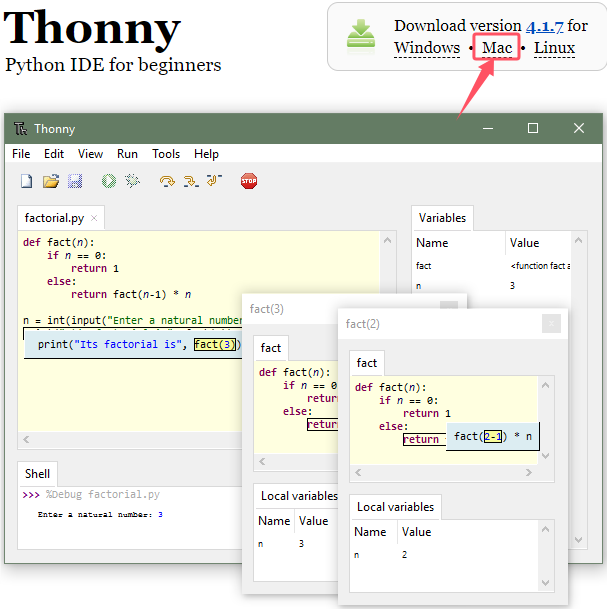This screenshot has height=609, width=607.
Task: Open the View menu
Action: click(90, 154)
